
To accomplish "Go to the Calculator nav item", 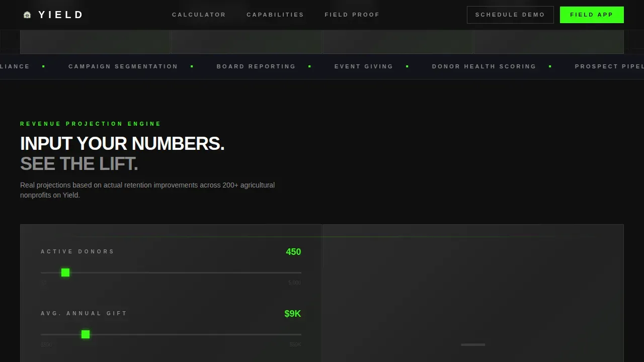I will tap(199, 15).
